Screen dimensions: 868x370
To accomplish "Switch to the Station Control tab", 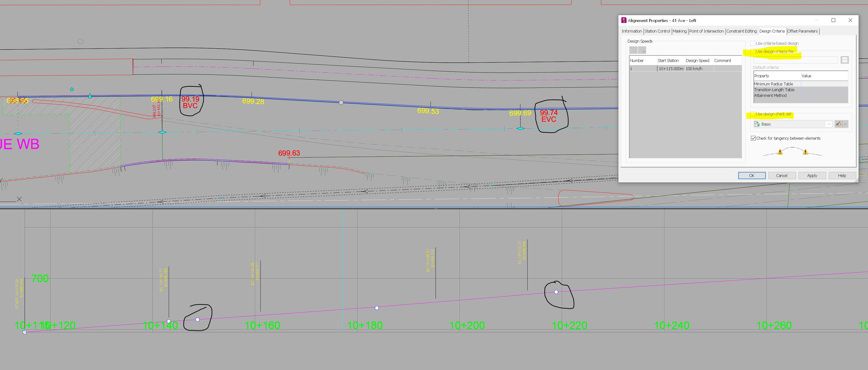I will pyautogui.click(x=657, y=31).
